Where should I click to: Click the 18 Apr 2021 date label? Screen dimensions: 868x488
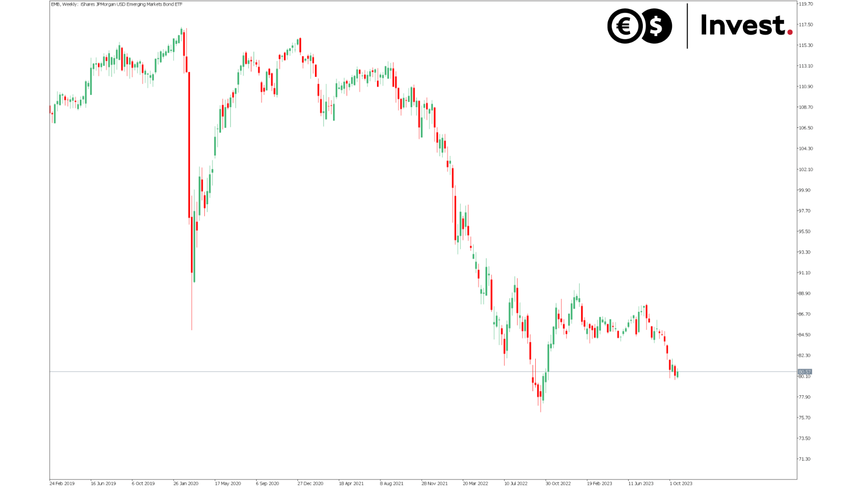[351, 483]
